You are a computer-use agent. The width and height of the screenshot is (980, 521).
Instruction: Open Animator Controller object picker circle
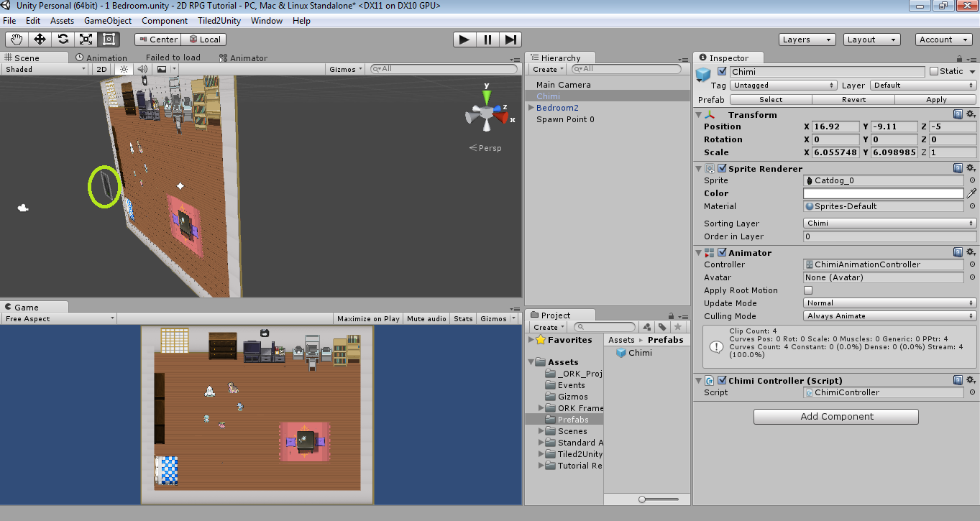972,264
